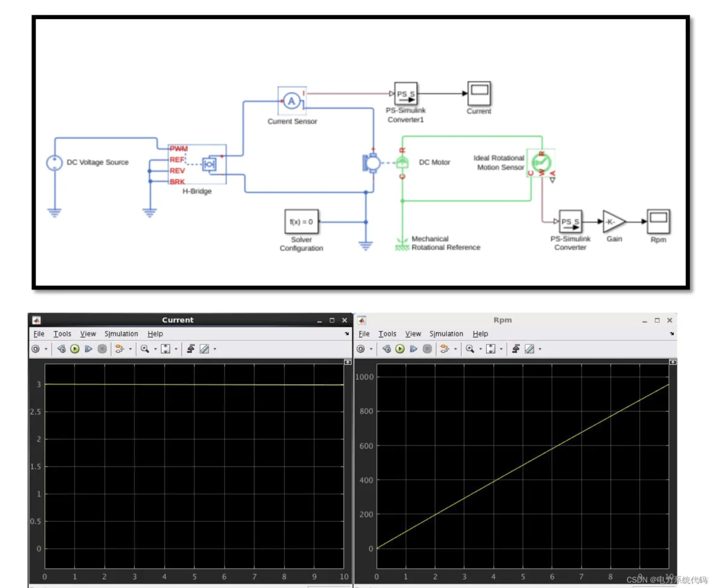Select the Current scope block in diagram

[479, 94]
